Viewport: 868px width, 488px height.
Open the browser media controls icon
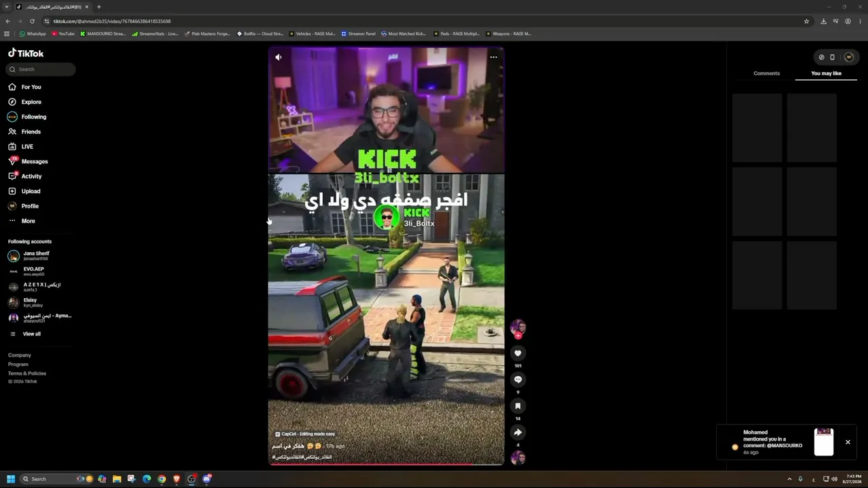[x=835, y=21]
